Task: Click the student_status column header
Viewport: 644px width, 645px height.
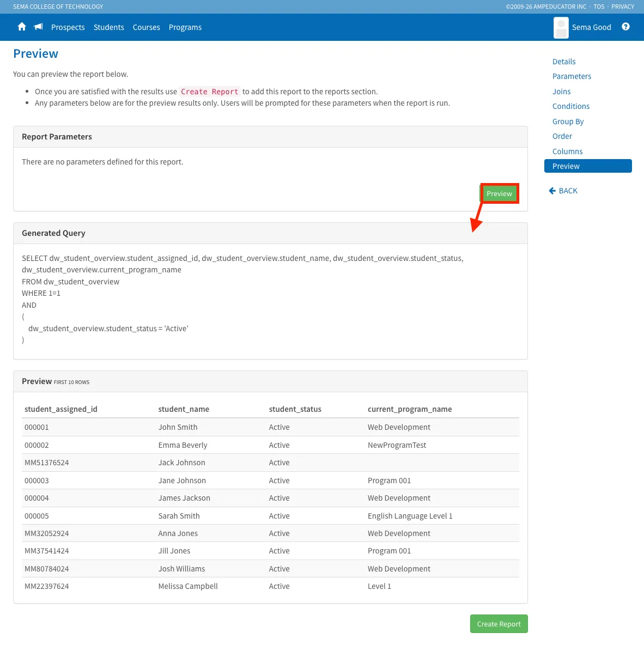Action: [295, 409]
